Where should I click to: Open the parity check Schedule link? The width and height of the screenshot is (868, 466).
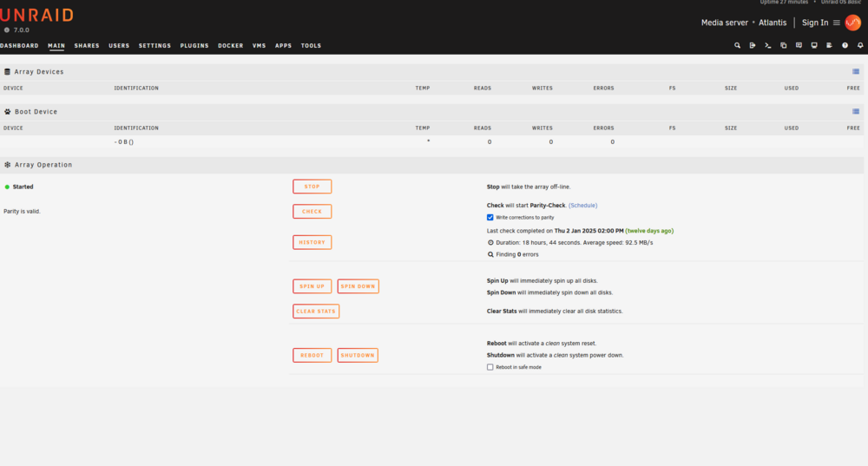(x=583, y=206)
